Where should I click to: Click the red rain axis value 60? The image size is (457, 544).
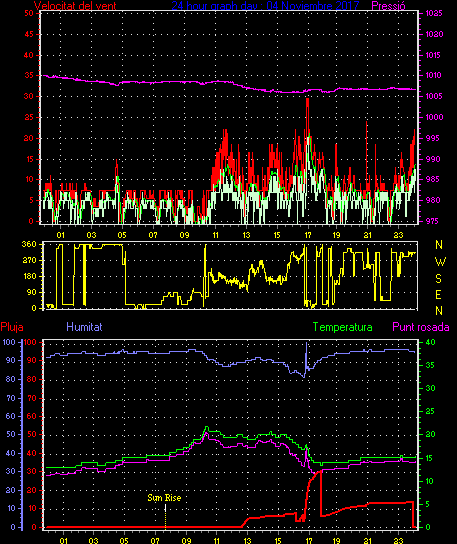pyautogui.click(x=32, y=416)
